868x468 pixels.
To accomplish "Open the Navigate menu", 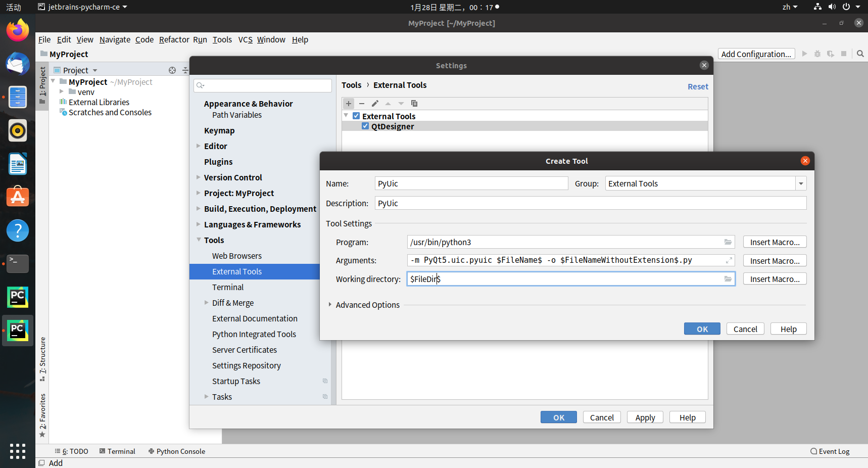I will pyautogui.click(x=115, y=39).
